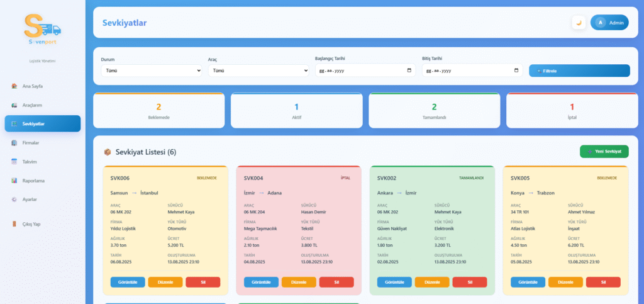Create a new shipment with Yeni Sevkiyat

pos(604,151)
